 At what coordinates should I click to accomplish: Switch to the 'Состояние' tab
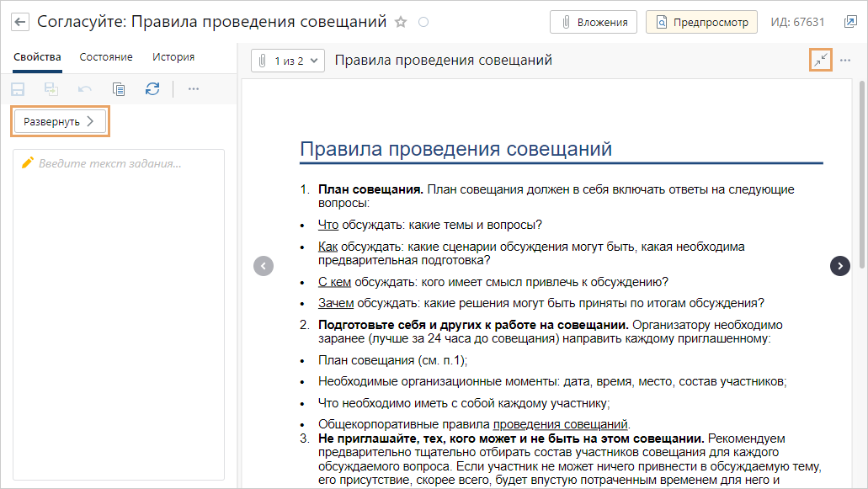click(x=106, y=57)
